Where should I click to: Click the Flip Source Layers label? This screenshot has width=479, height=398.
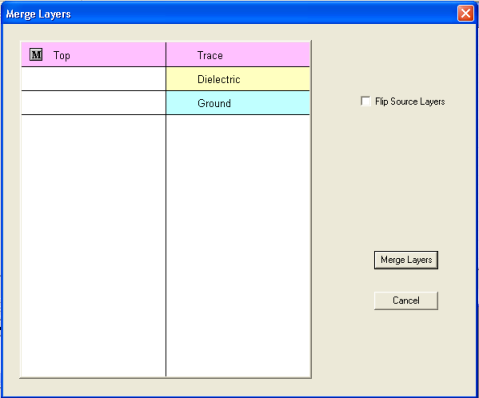(x=410, y=101)
